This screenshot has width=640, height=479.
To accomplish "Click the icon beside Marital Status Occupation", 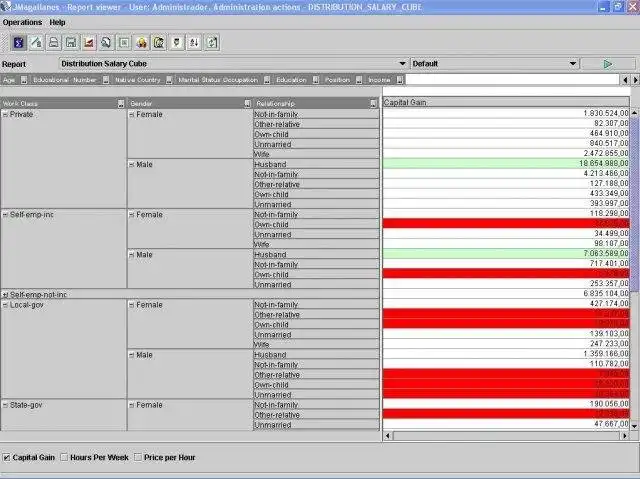I will tap(267, 80).
